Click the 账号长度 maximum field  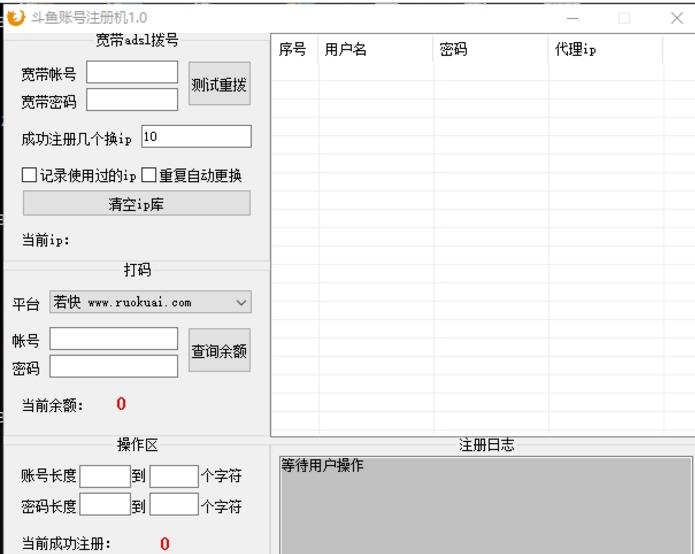pos(174,476)
